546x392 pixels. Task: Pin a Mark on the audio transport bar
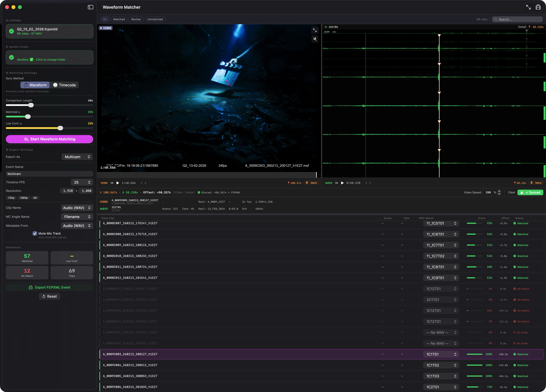(536, 183)
